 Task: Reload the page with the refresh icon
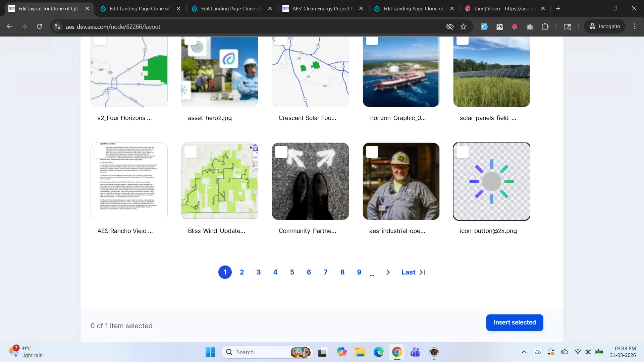tap(39, 26)
